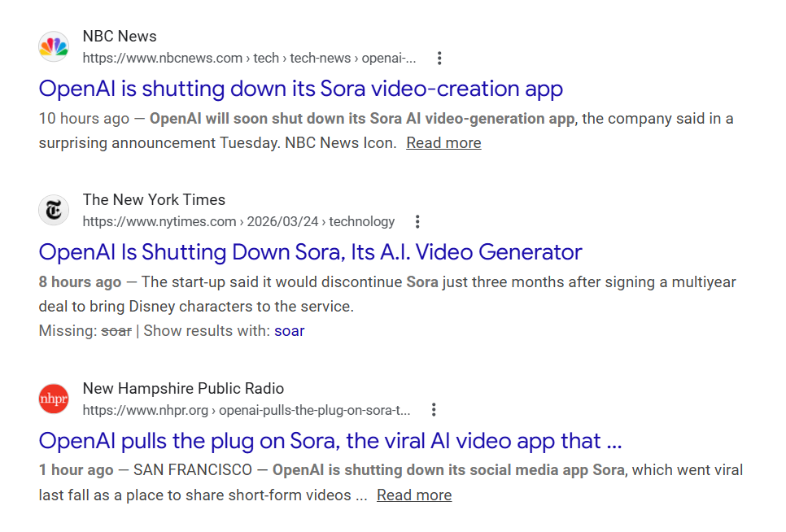Click The New York Times favicon

(54, 210)
